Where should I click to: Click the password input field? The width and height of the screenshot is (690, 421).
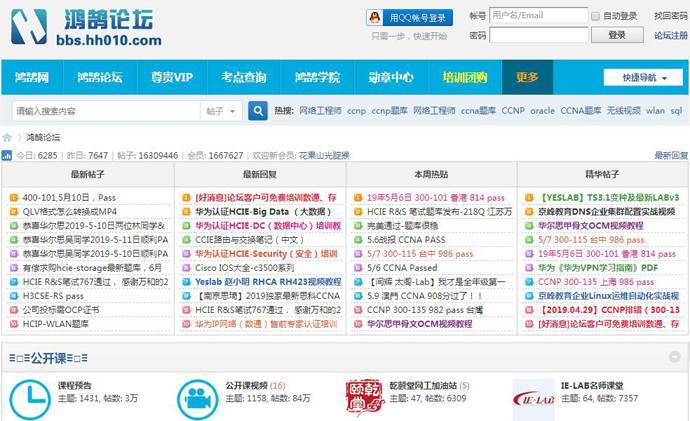(537, 35)
